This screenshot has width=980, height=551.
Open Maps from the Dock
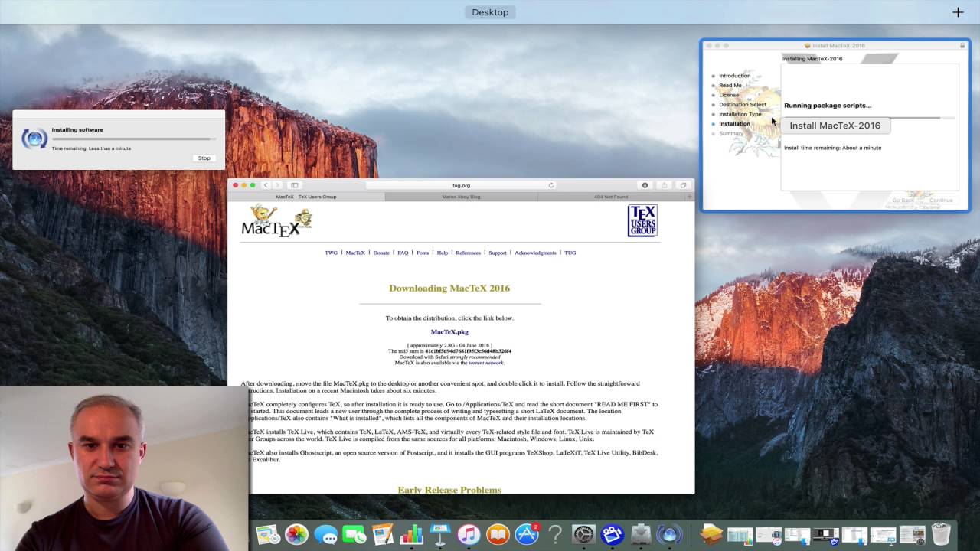coord(268,534)
